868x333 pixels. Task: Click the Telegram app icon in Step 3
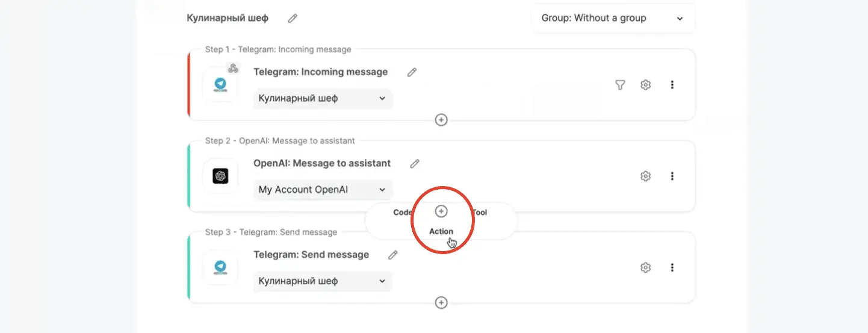(220, 267)
